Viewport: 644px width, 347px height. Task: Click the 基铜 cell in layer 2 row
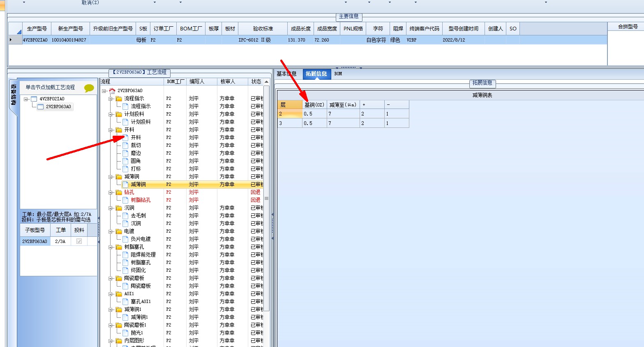314,114
